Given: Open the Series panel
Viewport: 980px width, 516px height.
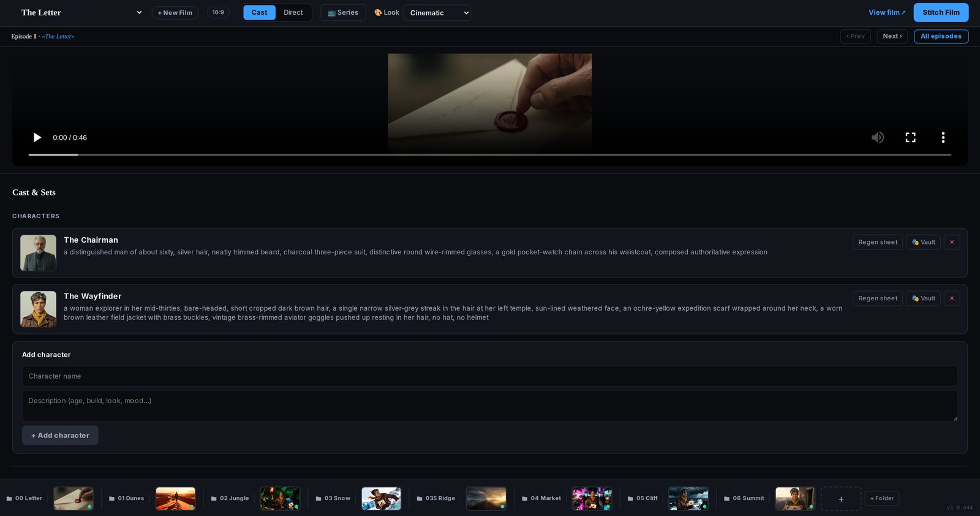Looking at the screenshot, I should point(343,12).
